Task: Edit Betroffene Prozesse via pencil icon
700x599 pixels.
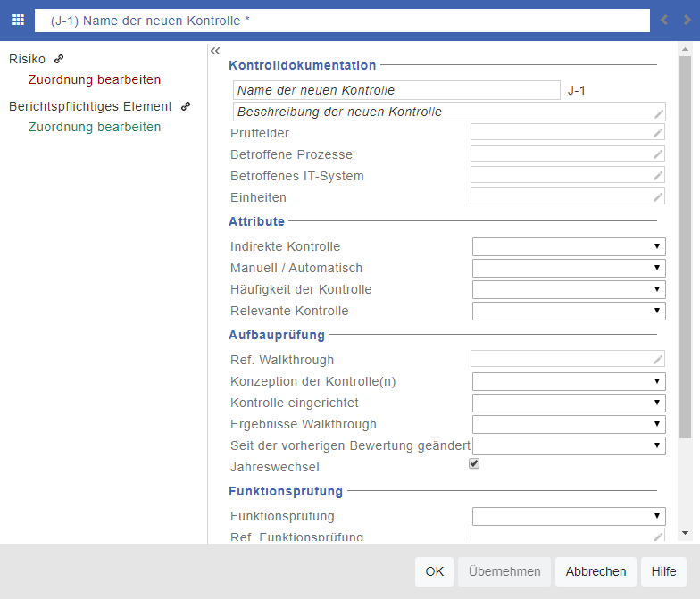Action: point(657,154)
